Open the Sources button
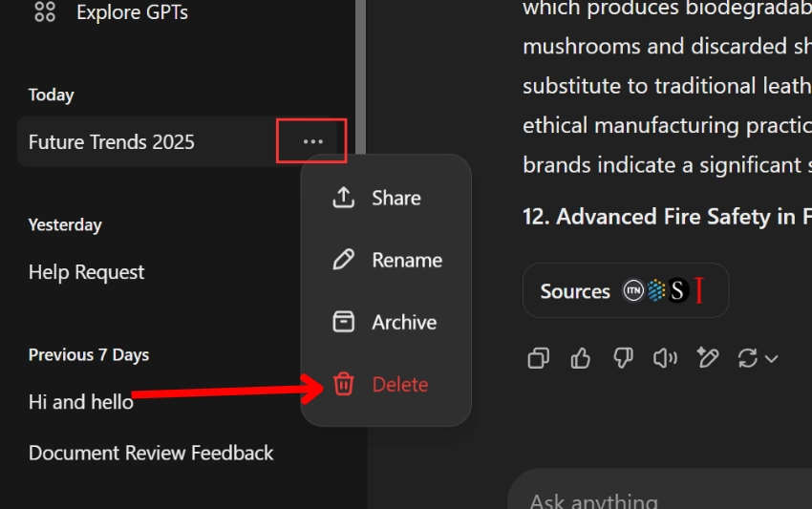The image size is (812, 509). click(x=626, y=290)
